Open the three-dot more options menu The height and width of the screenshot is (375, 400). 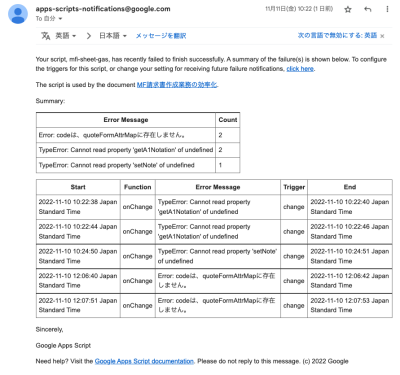[387, 9]
